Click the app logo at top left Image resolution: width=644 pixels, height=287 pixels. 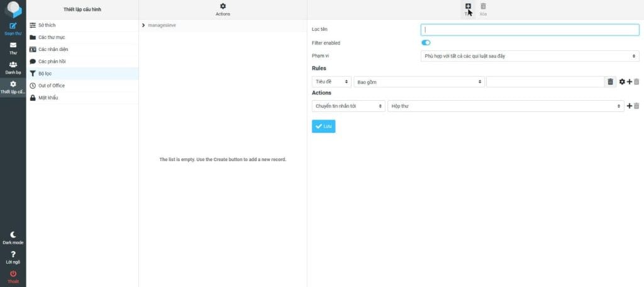click(13, 9)
